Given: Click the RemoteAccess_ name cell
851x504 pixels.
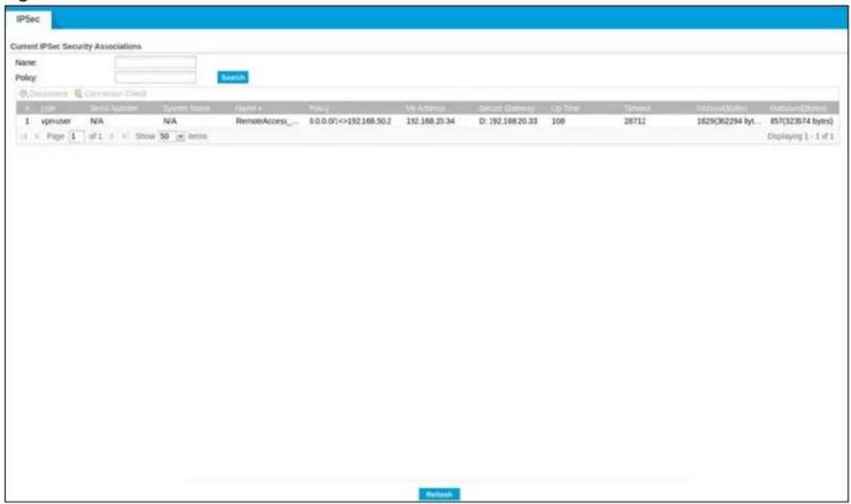Looking at the screenshot, I should point(267,122).
